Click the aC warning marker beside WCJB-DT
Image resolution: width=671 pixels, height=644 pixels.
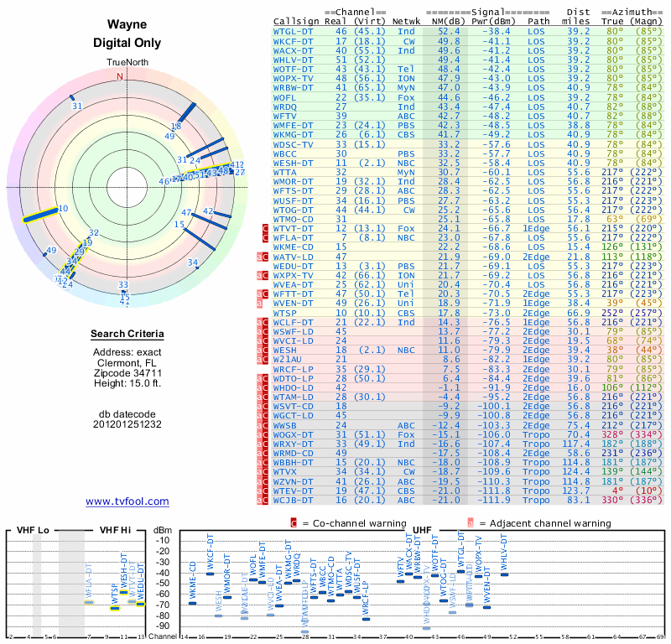(263, 501)
